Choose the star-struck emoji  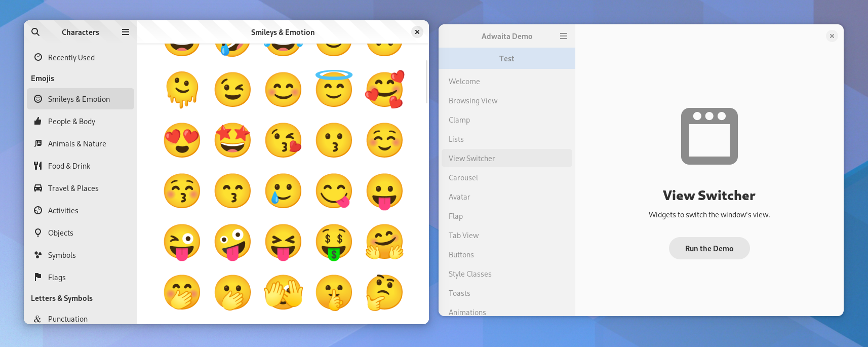click(232, 140)
